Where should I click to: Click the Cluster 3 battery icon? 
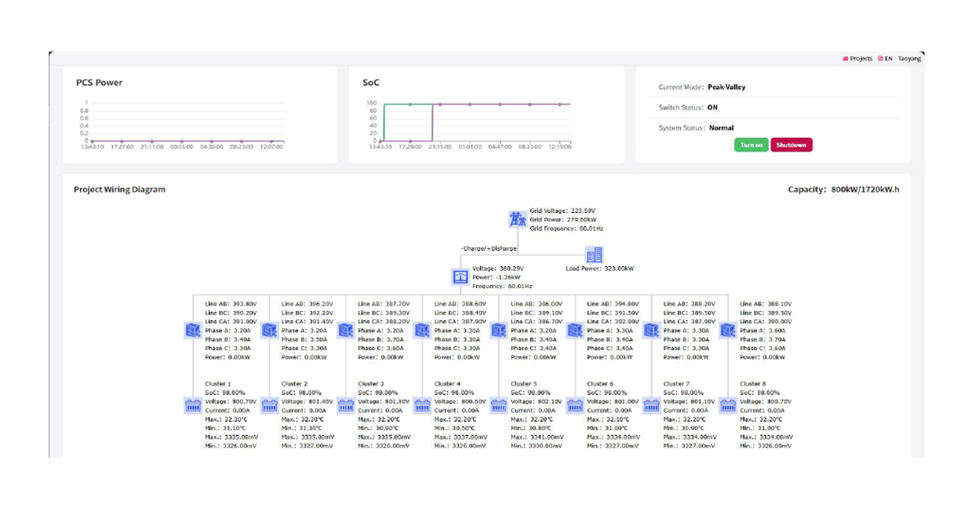click(345, 406)
